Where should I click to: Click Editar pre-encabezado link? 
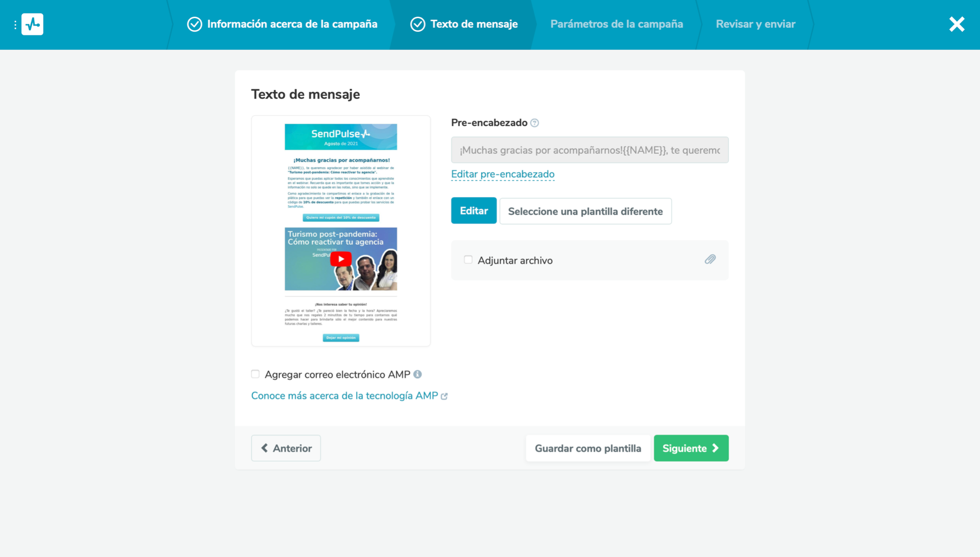click(x=502, y=174)
